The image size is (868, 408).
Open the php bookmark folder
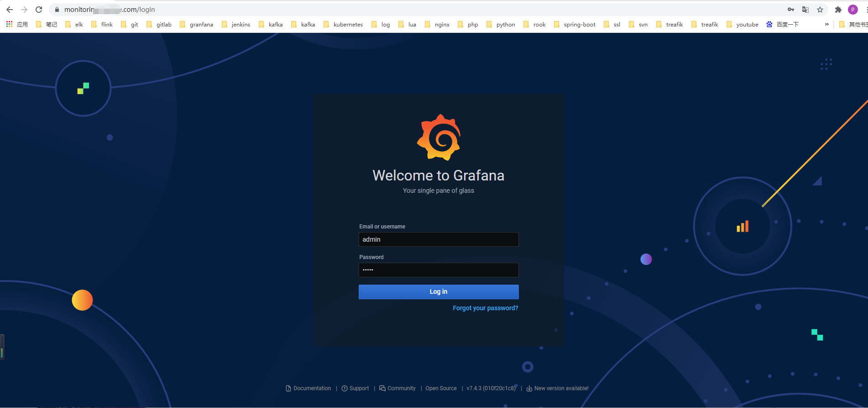click(x=468, y=24)
